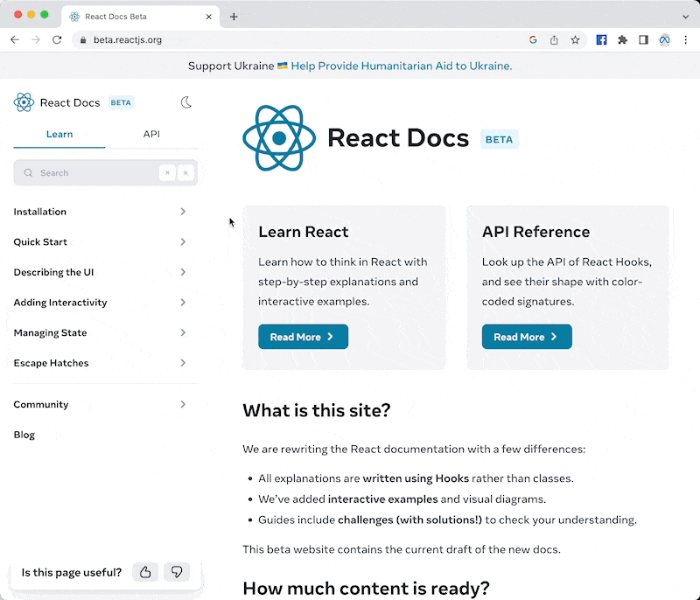Image resolution: width=700 pixels, height=600 pixels.
Task: Click the 'interactive examples' bullet text
Action: [x=382, y=499]
